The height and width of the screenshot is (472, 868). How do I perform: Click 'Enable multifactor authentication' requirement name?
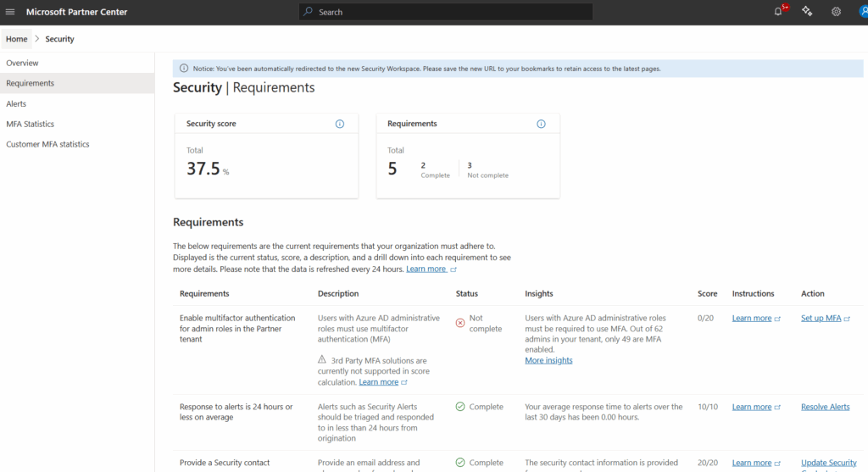click(237, 329)
